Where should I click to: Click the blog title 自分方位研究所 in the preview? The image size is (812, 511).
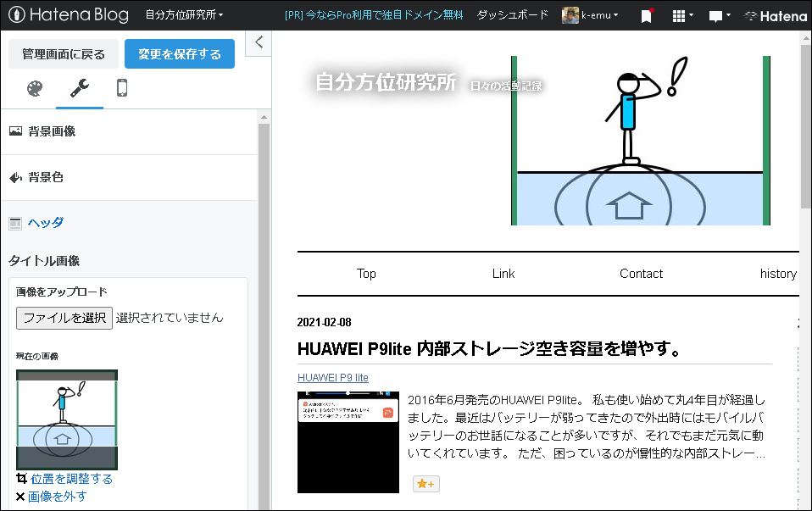click(x=386, y=82)
